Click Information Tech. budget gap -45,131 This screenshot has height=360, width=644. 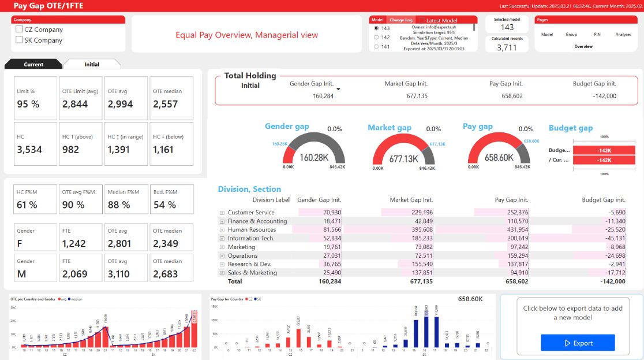point(615,239)
